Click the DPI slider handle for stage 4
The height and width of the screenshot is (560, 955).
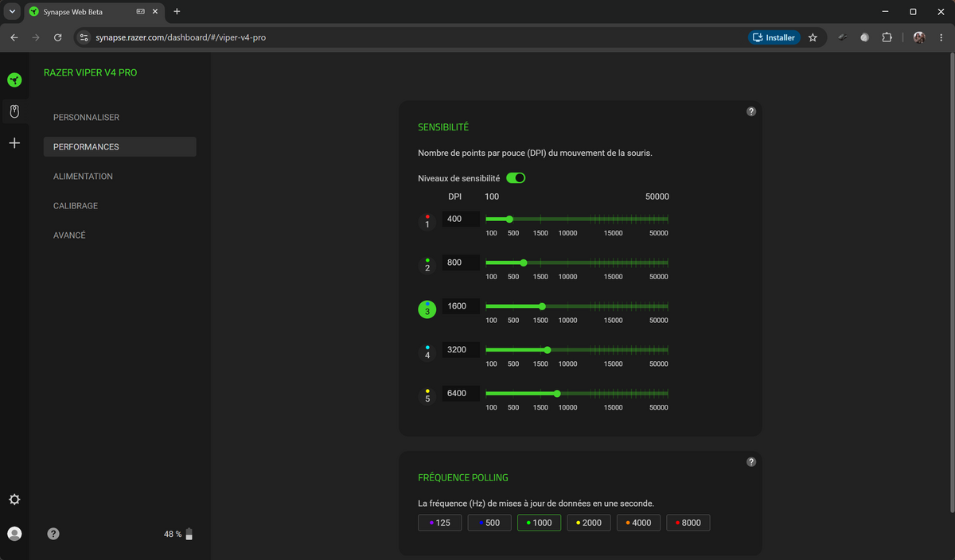pos(548,349)
